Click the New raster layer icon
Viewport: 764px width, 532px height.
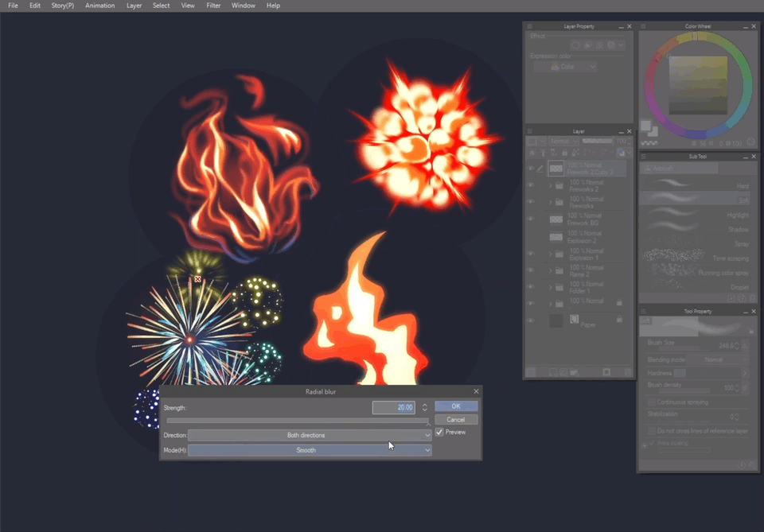coord(553,372)
